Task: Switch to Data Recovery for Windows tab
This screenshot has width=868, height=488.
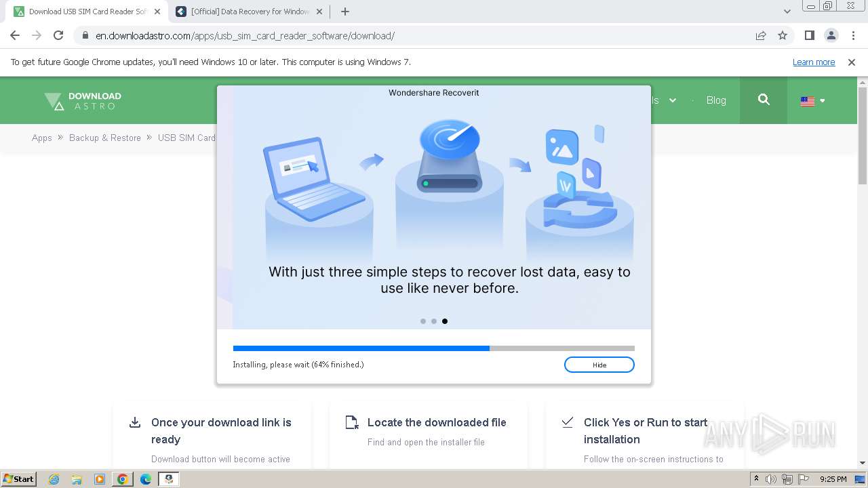Action: (250, 12)
